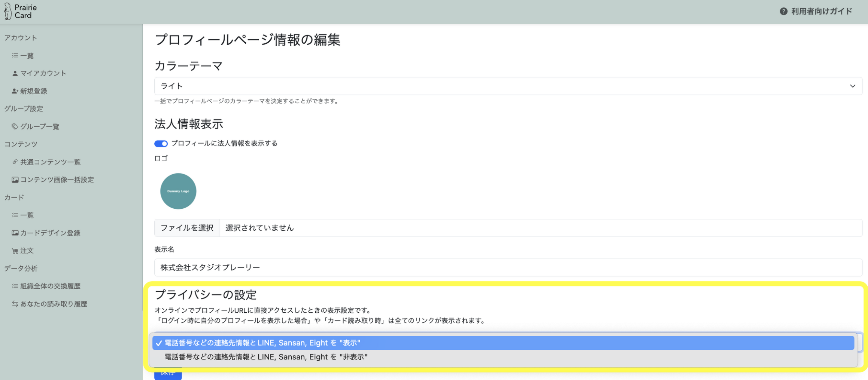This screenshot has width=868, height=380.
Task: Click カード sidebar heading
Action: [x=14, y=197]
